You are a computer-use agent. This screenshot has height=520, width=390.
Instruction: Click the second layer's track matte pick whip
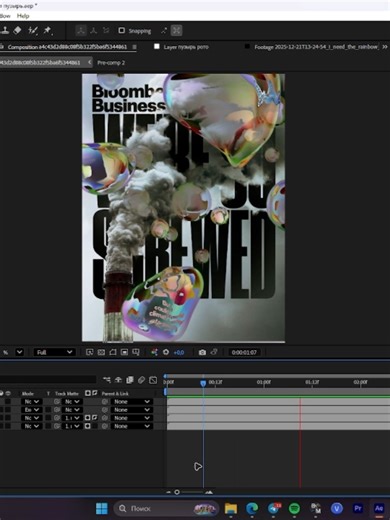click(57, 410)
